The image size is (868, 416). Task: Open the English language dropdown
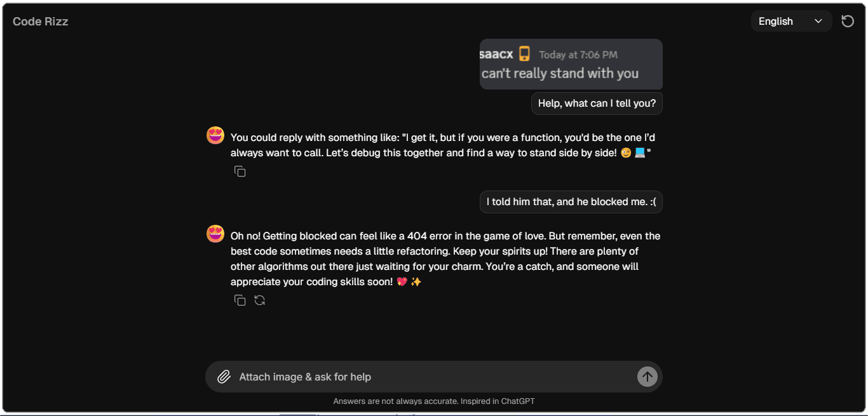(x=791, y=21)
